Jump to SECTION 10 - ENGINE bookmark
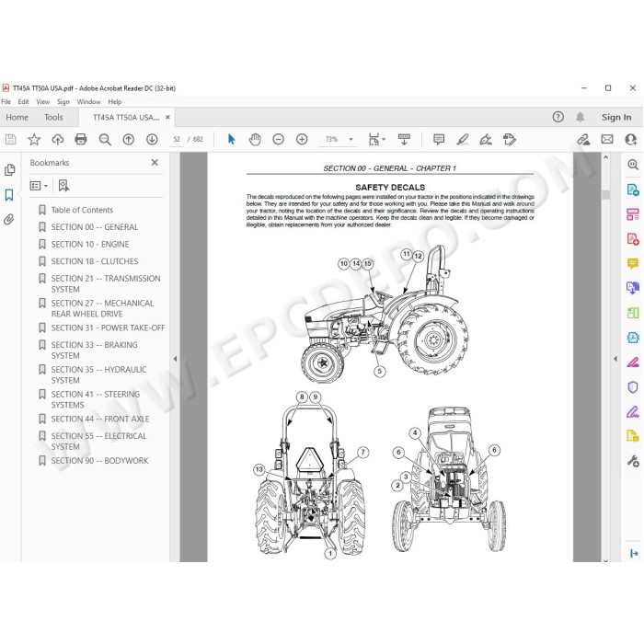This screenshot has height=644, width=644. 90,245
